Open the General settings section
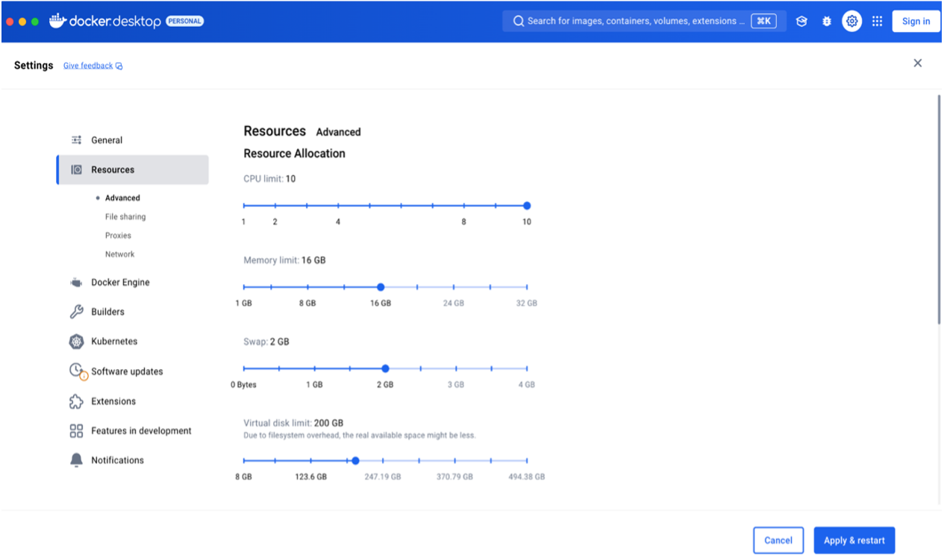 click(x=107, y=140)
